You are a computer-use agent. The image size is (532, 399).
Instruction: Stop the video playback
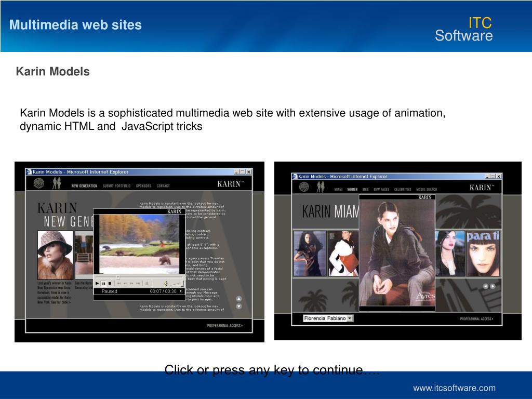click(x=110, y=284)
